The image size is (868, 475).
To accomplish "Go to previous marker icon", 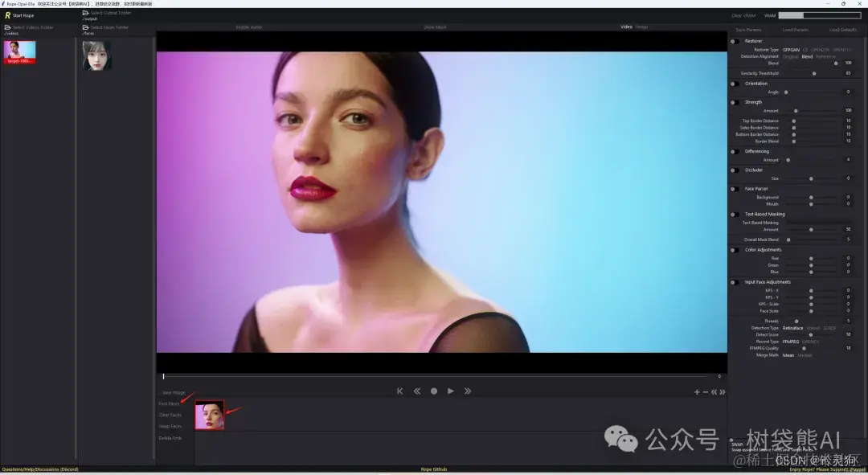I will coord(714,392).
